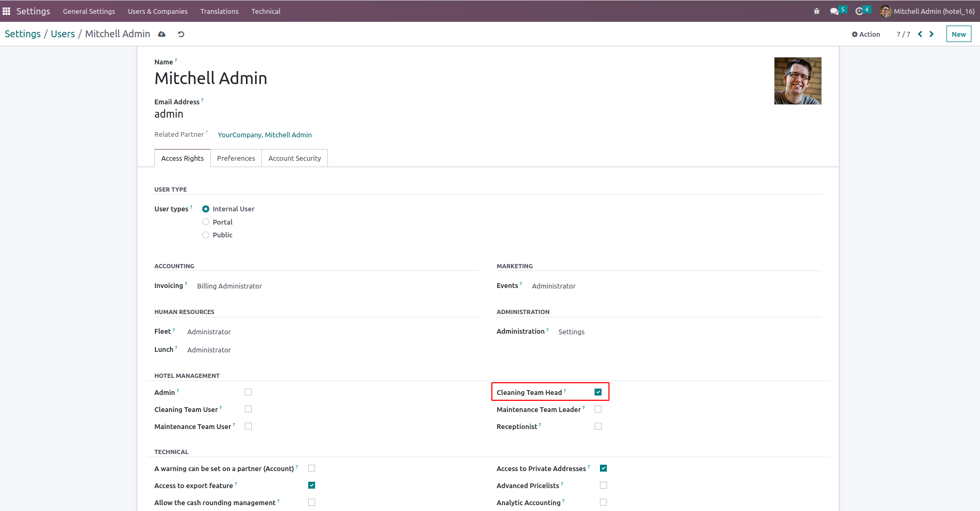980x511 pixels.
Task: Click the save manually cloud icon
Action: 162,34
